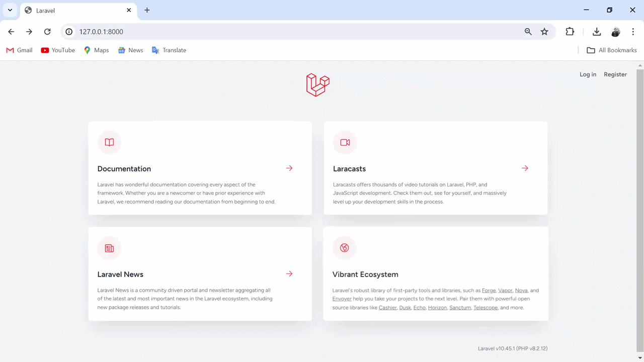Select the Laravel browser tab
The height and width of the screenshot is (362, 644).
78,11
